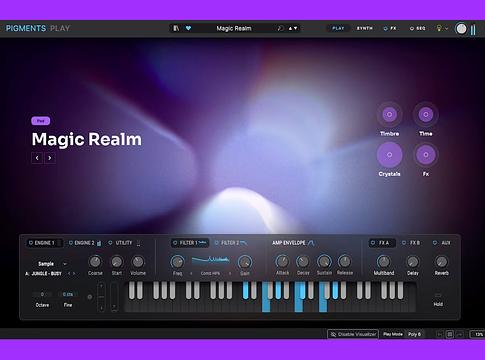Click the PIGMENTS PLAY logo menu

coord(38,28)
